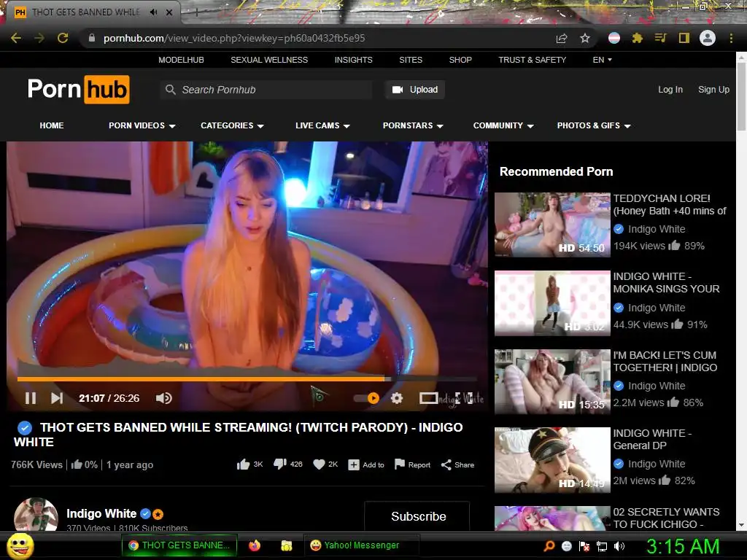The width and height of the screenshot is (747, 560).
Task: Switch the player to theater mode
Action: coord(428,397)
